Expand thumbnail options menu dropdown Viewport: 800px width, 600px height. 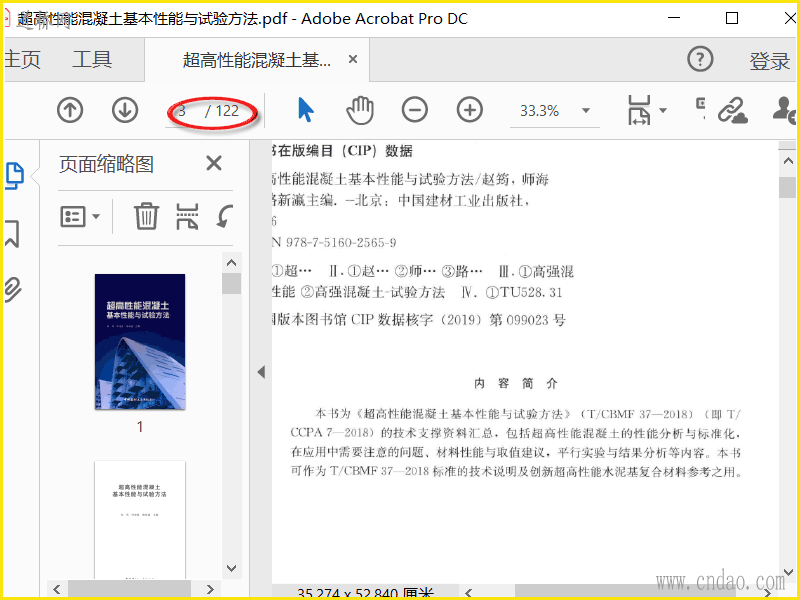point(80,216)
